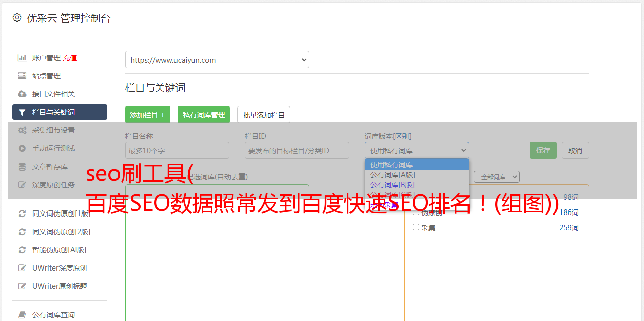Choose 公有词库[A版] in the dropdown list
This screenshot has width=644, height=321.
coord(417,175)
